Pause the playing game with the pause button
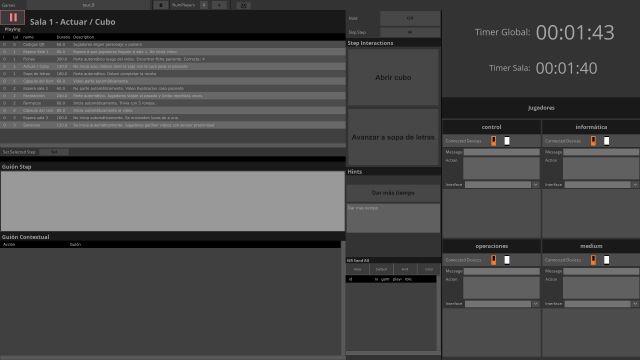This screenshot has height=360, width=640. [13, 18]
